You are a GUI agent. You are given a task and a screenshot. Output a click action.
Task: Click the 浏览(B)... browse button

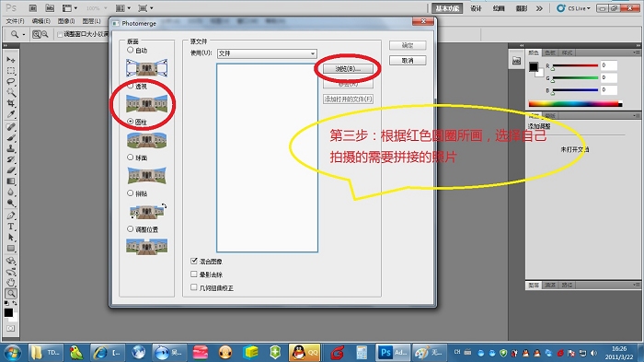[x=348, y=69]
